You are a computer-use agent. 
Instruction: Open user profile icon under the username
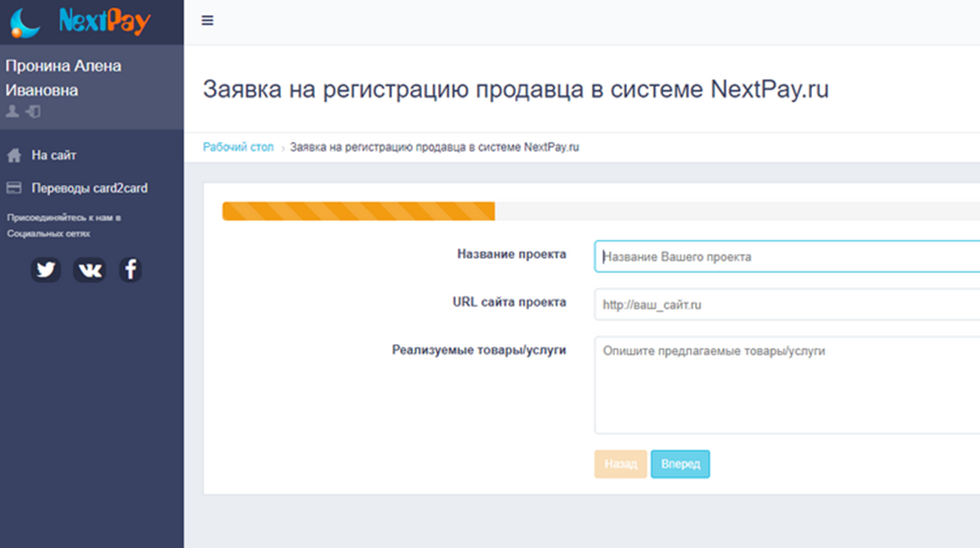point(13,111)
